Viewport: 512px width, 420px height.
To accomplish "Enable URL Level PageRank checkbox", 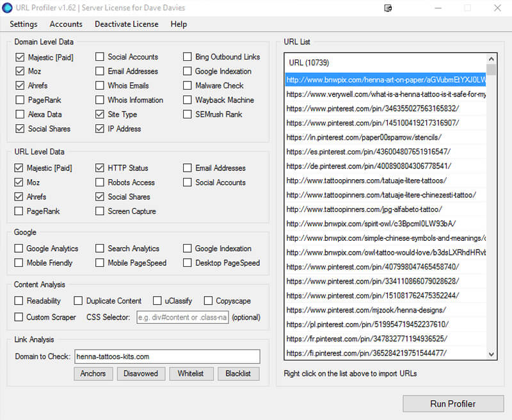I will tap(19, 211).
